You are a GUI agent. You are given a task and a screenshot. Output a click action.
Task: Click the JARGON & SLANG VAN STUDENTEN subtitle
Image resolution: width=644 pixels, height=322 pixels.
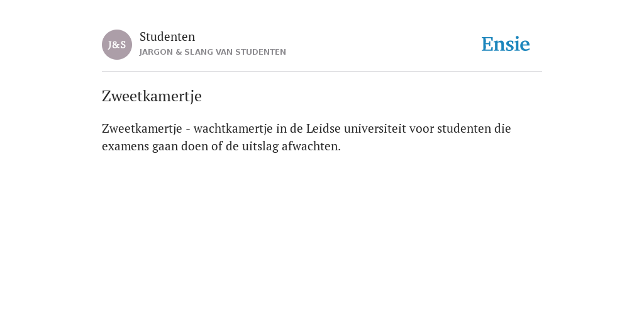[x=213, y=52]
